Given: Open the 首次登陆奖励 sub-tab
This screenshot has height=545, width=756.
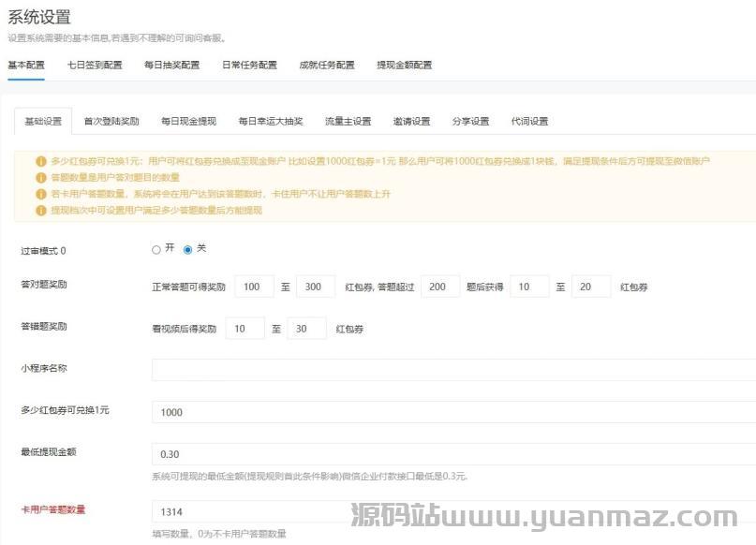Looking at the screenshot, I should pos(111,122).
